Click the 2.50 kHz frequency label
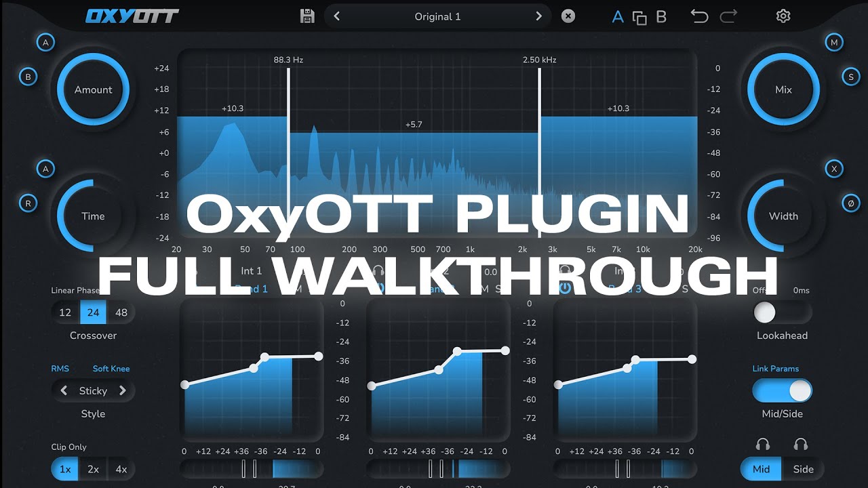The image size is (868, 488). (540, 60)
